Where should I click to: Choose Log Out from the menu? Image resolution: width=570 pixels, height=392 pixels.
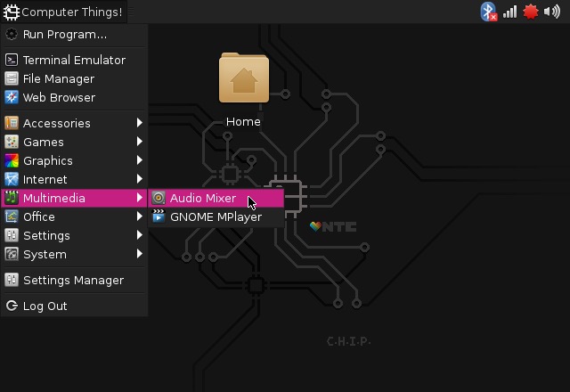(x=45, y=306)
